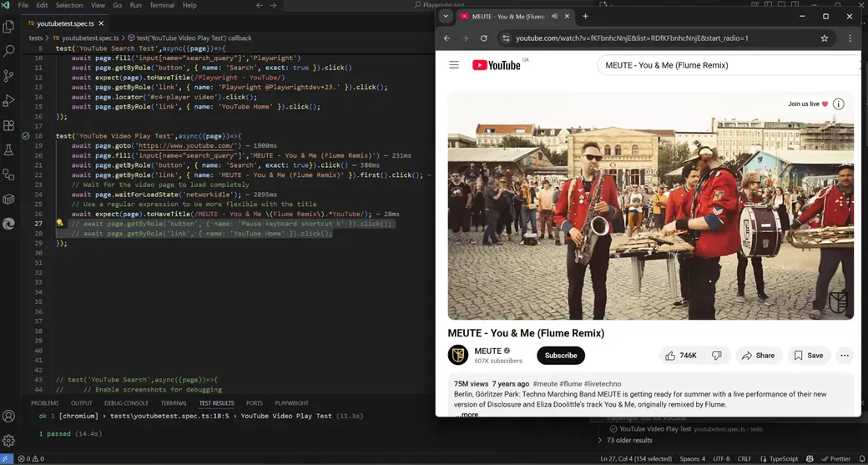Click the lightbulb code action on line 27

[x=59, y=223]
